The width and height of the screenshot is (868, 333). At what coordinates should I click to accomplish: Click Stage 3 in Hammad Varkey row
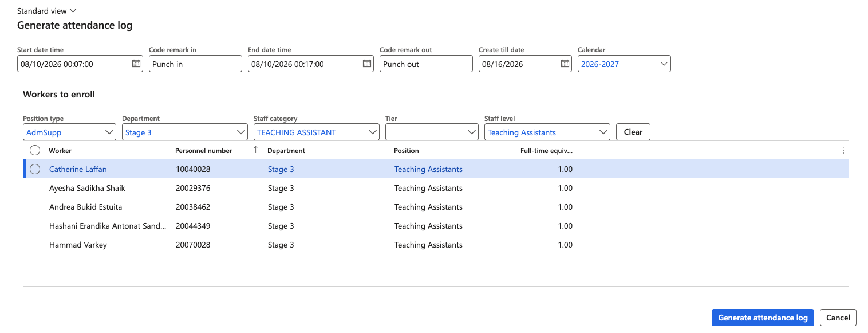[281, 245]
